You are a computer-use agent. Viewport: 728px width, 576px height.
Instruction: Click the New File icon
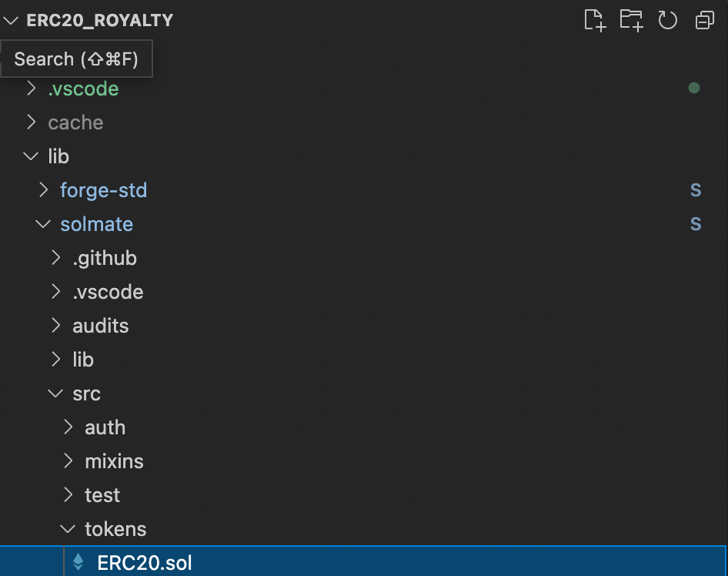594,21
